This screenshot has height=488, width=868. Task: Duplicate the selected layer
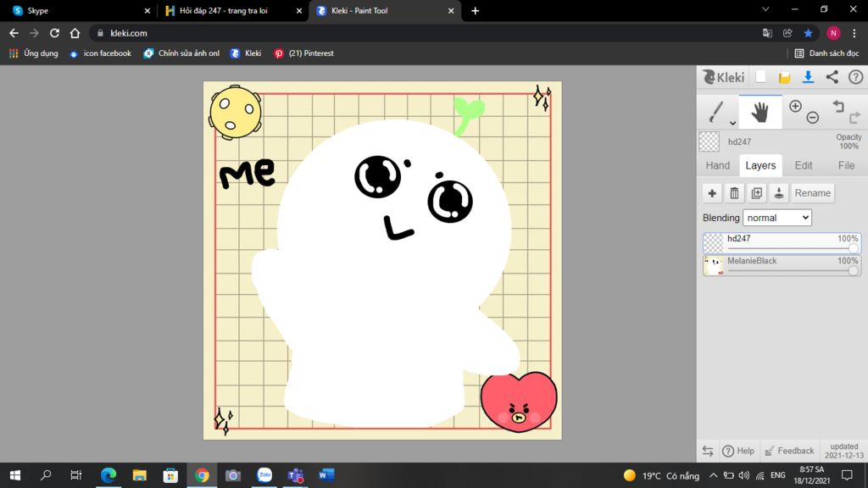click(756, 193)
